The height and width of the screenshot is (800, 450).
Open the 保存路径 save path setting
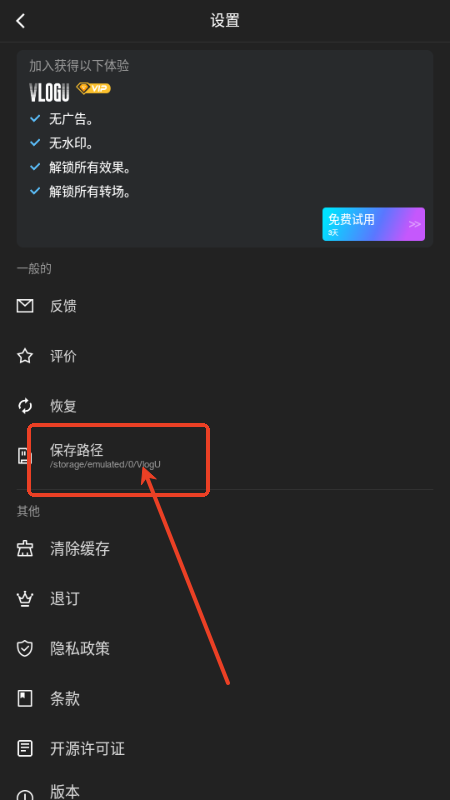(225, 456)
